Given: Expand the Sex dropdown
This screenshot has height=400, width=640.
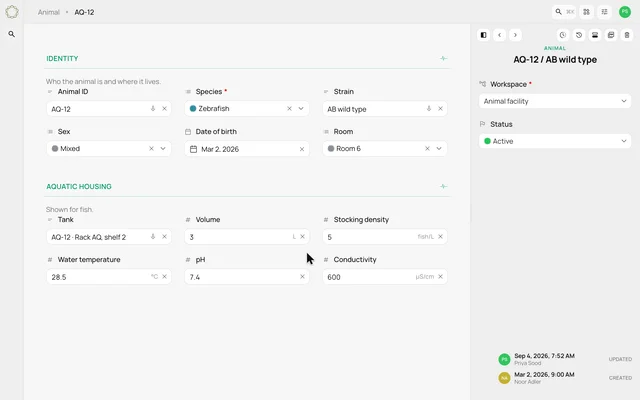Looking at the screenshot, I should click(163, 149).
